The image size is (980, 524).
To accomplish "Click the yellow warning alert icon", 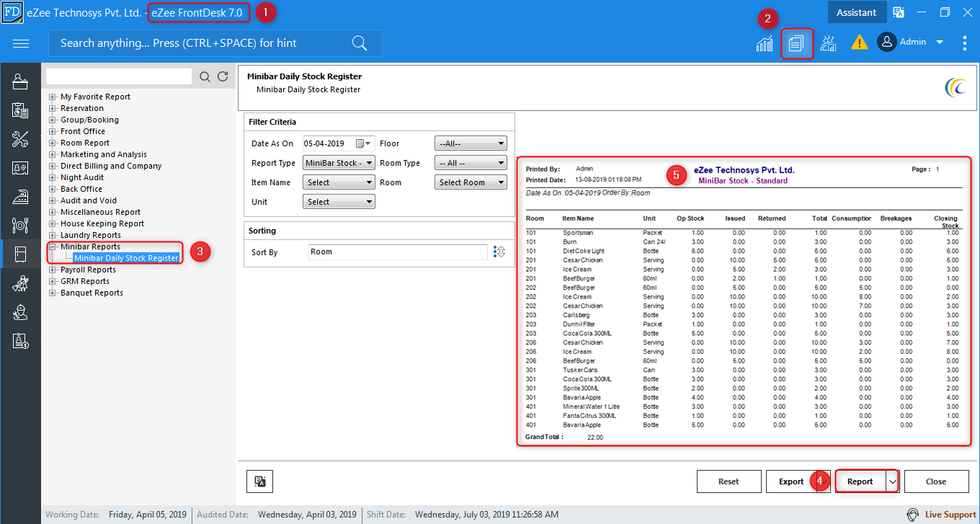I will coord(859,43).
